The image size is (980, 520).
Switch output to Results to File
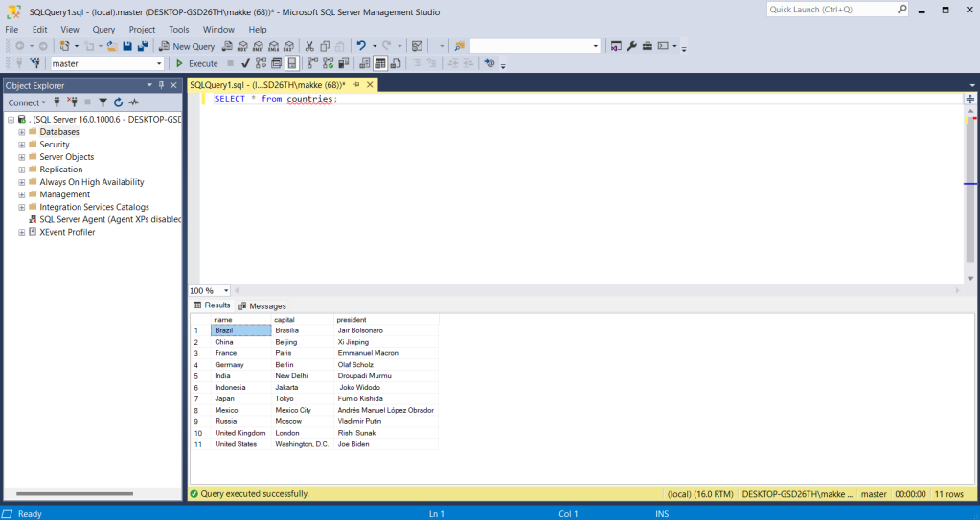[x=396, y=63]
